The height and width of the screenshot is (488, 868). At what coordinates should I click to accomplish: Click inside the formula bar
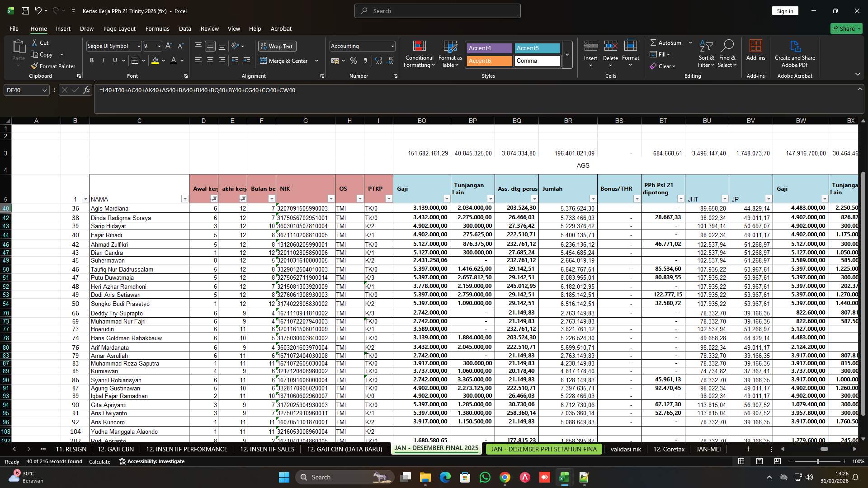click(316, 90)
